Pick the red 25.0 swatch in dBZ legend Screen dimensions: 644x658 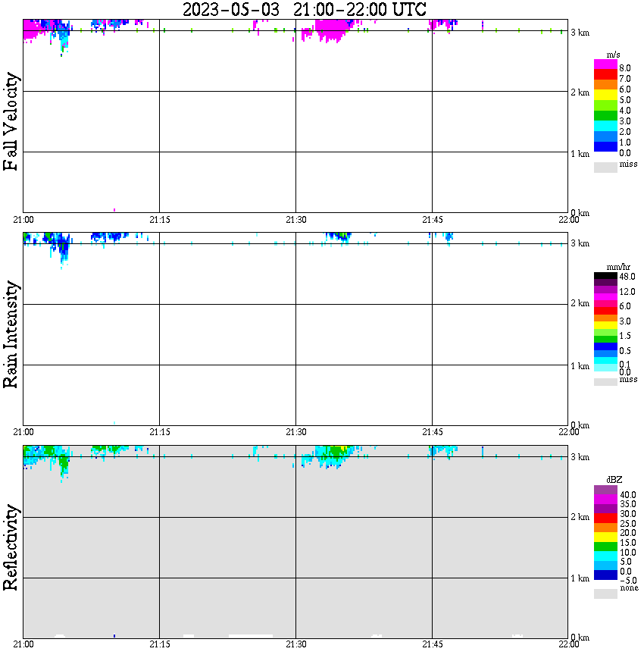pyautogui.click(x=605, y=518)
